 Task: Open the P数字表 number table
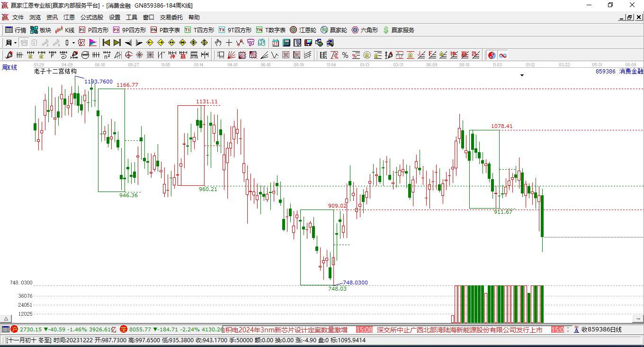coord(165,30)
